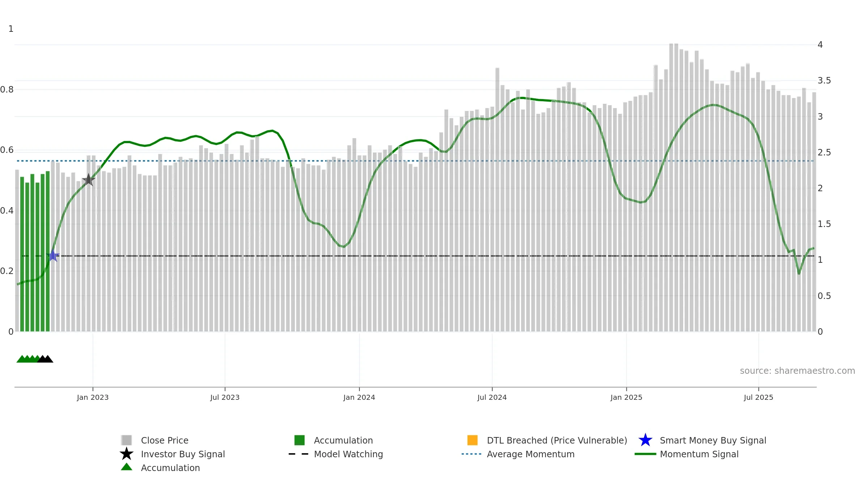Click the dotted Average Momentum legend line
Viewport: 868px width, 488px height.
pos(472,454)
